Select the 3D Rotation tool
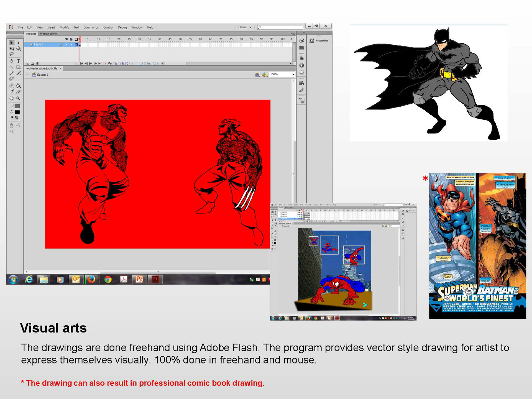Image resolution: width=532 pixels, height=399 pixels. [18, 48]
